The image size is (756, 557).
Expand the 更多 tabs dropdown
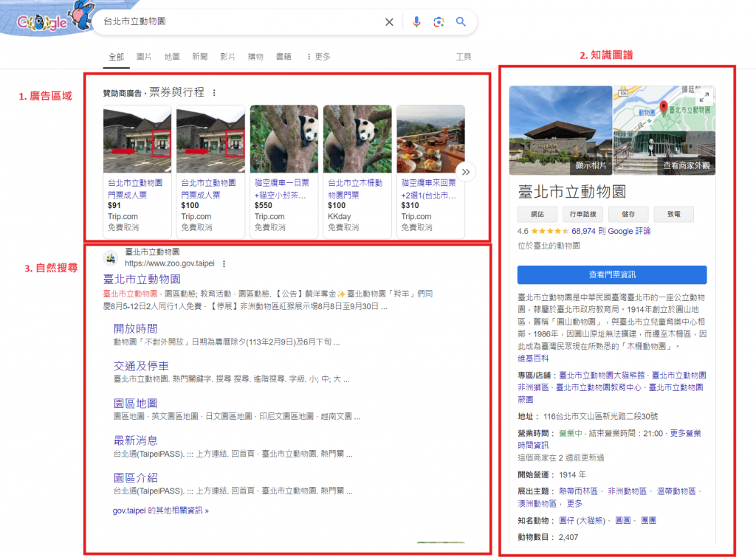[x=319, y=57]
